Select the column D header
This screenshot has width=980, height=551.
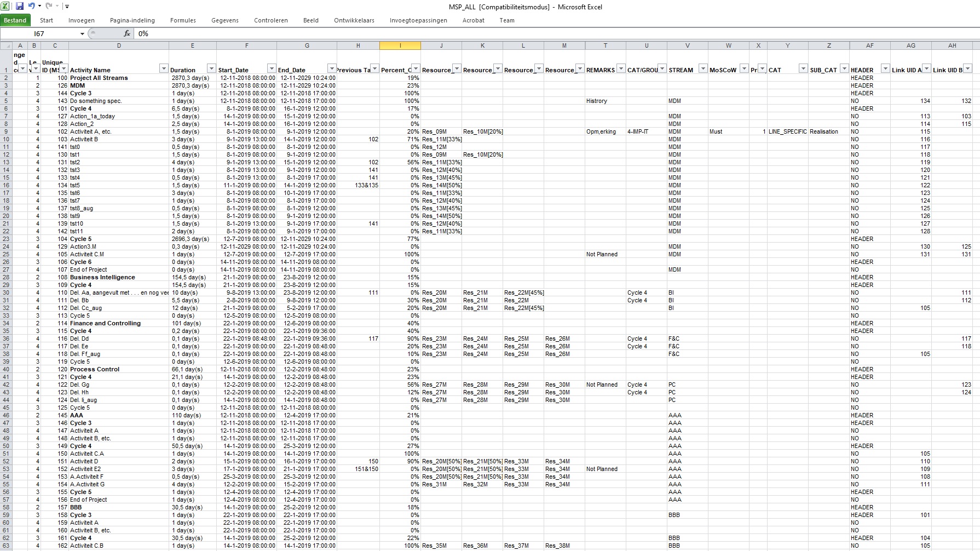(119, 45)
